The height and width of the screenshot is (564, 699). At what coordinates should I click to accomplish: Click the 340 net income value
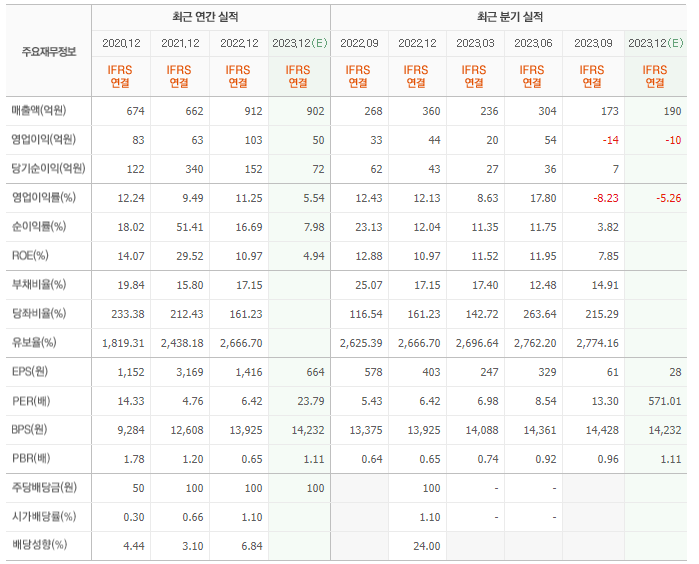click(194, 169)
